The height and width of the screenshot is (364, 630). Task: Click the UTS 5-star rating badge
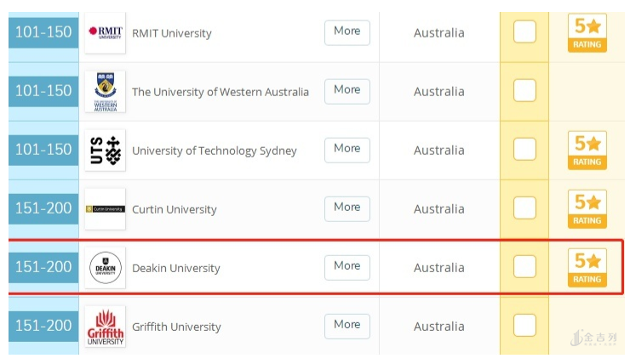[587, 151]
